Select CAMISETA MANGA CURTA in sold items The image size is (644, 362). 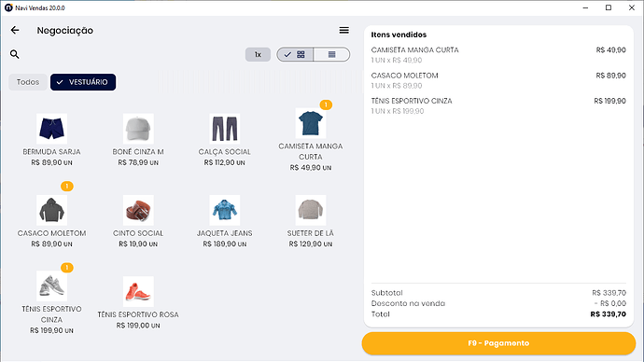(x=498, y=55)
